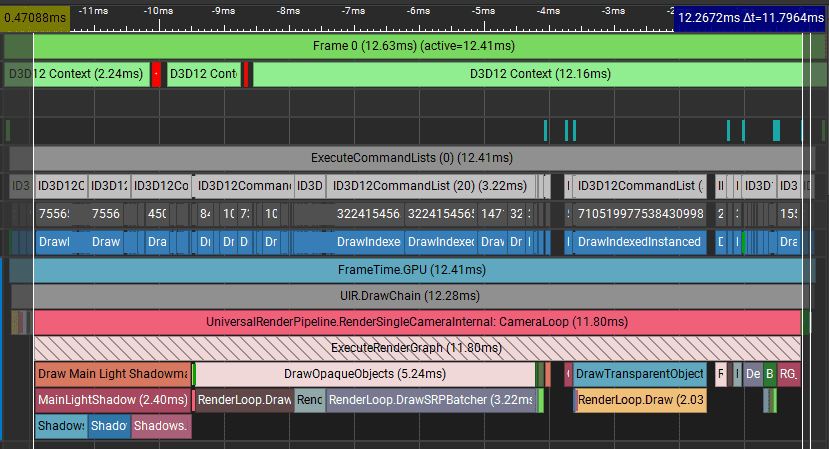Click the ExecuteRenderGraph (11.80ms) hatched bar
Image resolution: width=829 pixels, height=449 pixels.
coord(418,348)
